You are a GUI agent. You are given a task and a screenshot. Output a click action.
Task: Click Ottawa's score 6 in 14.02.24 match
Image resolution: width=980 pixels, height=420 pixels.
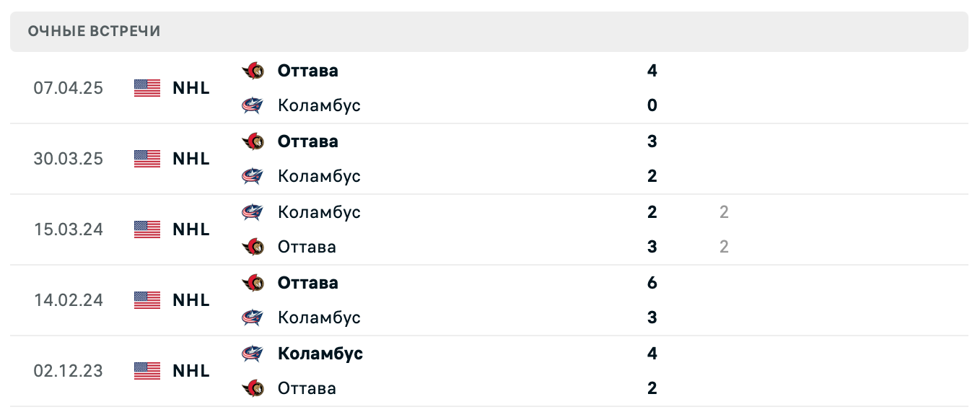click(x=652, y=283)
